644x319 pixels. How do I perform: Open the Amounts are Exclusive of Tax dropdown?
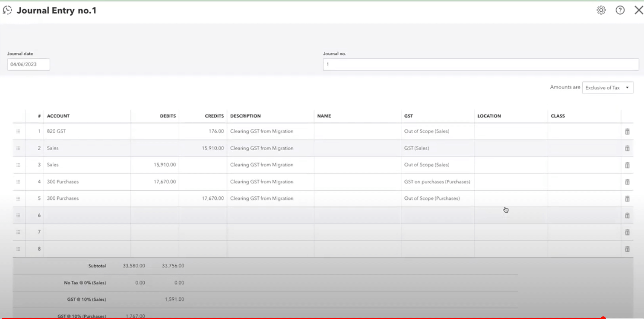[x=608, y=87]
